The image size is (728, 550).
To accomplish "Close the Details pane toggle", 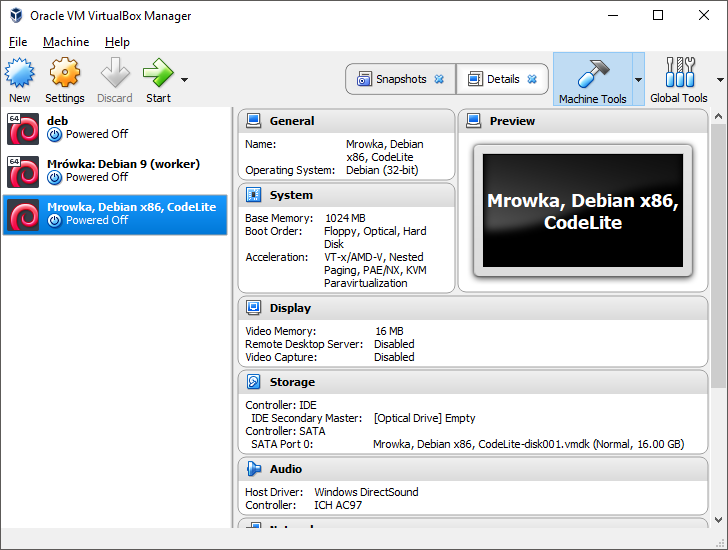I will (532, 79).
